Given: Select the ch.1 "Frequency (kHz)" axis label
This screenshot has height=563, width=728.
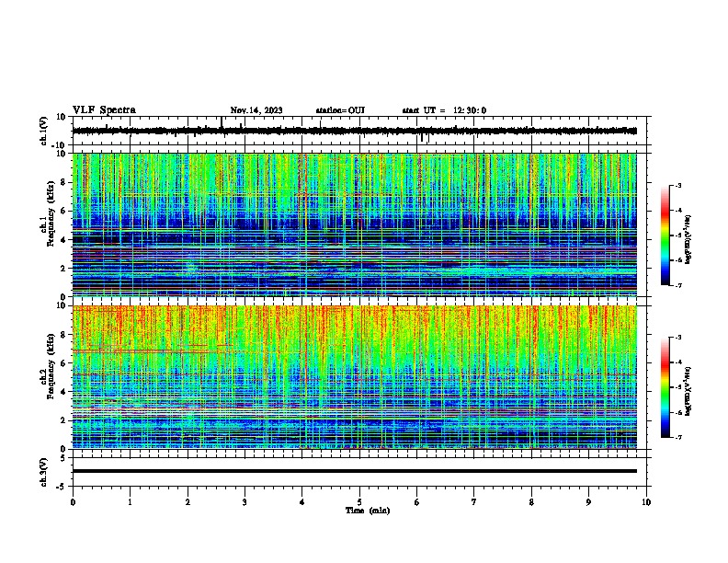Looking at the screenshot, I should pos(51,213).
